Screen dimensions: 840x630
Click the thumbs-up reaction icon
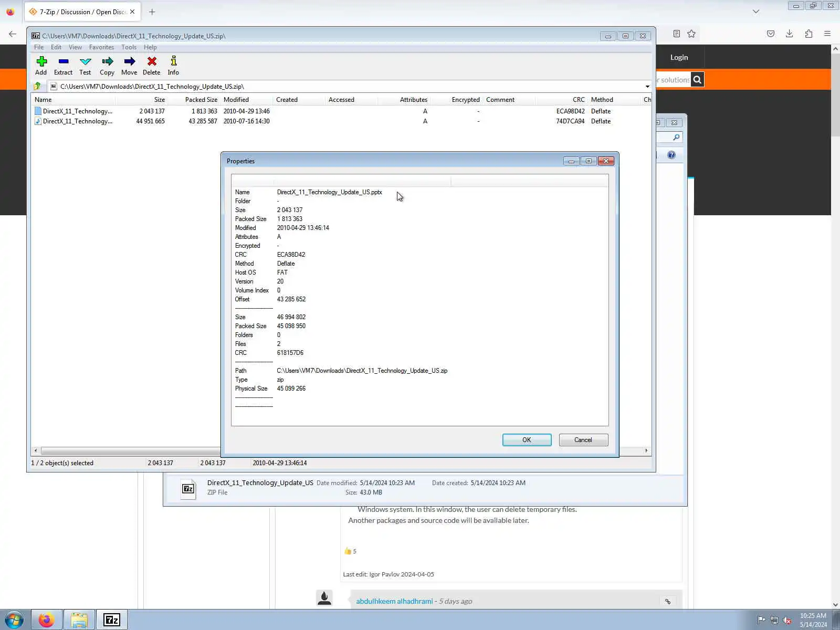348,551
